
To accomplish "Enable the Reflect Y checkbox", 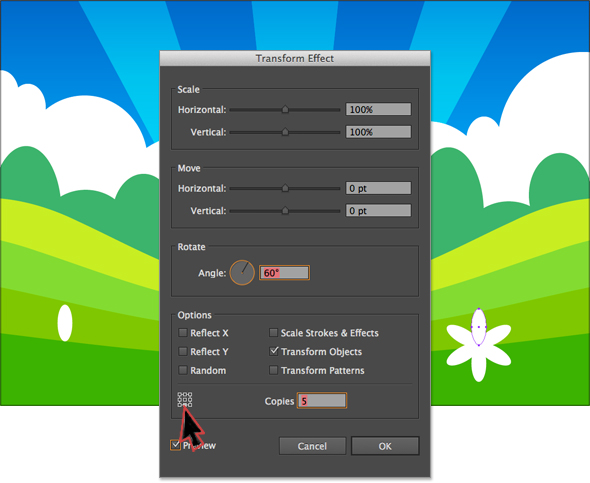I will pos(183,351).
